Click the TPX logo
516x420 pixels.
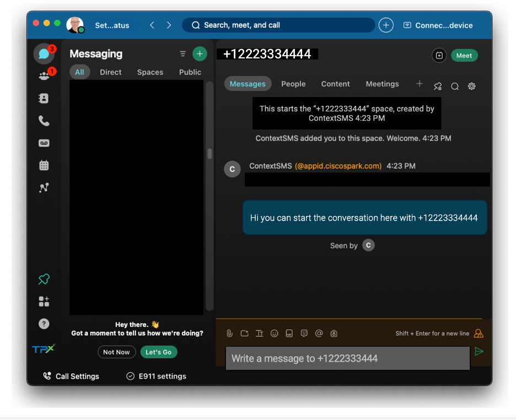click(x=44, y=349)
